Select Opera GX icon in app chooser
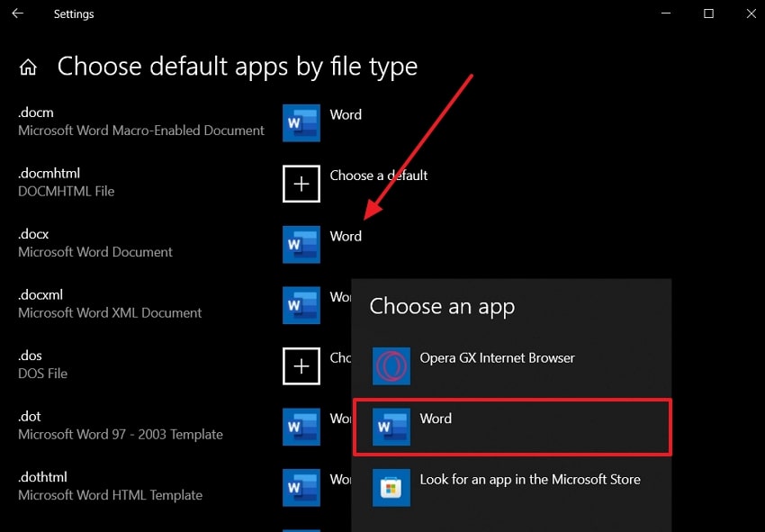 391,366
